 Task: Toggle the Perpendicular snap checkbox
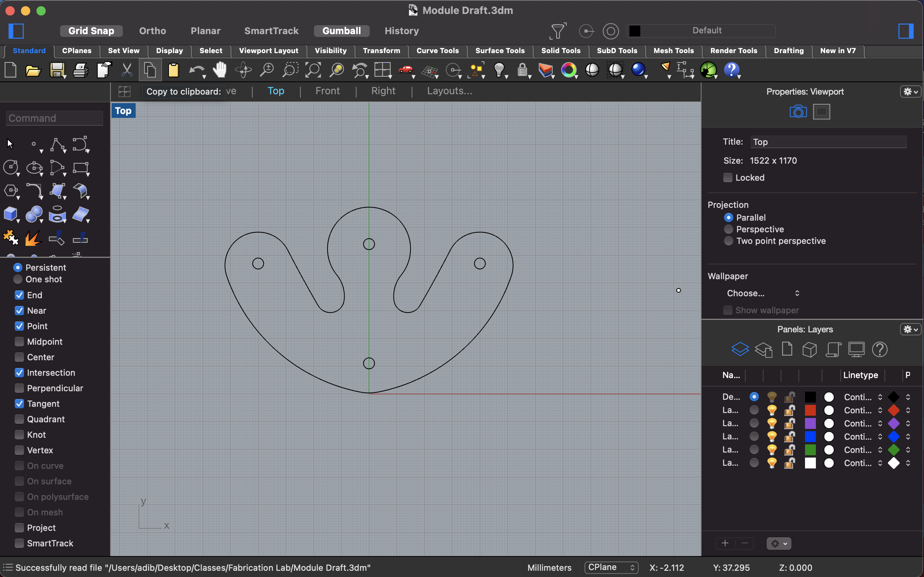[x=19, y=387]
